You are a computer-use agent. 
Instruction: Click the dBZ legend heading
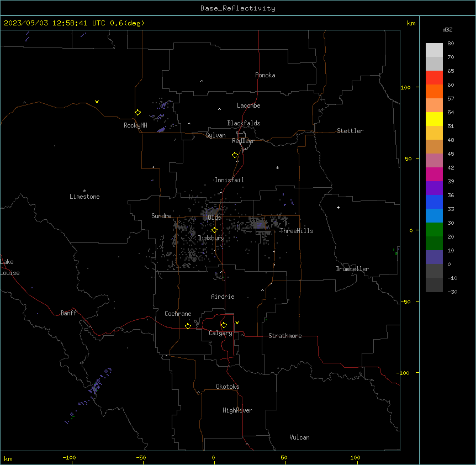click(447, 29)
